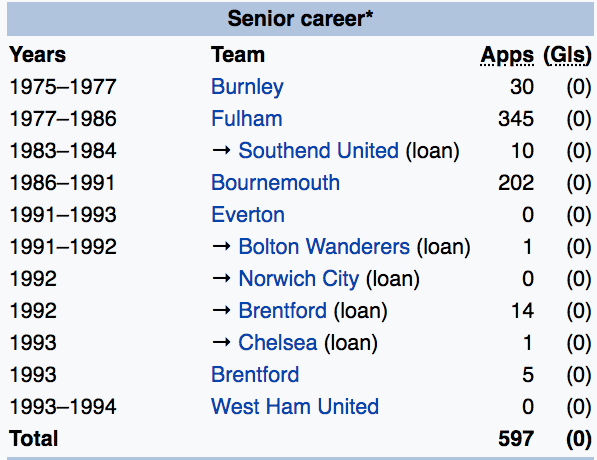Click the total apps value 597
The height and width of the screenshot is (460, 597).
(x=516, y=438)
